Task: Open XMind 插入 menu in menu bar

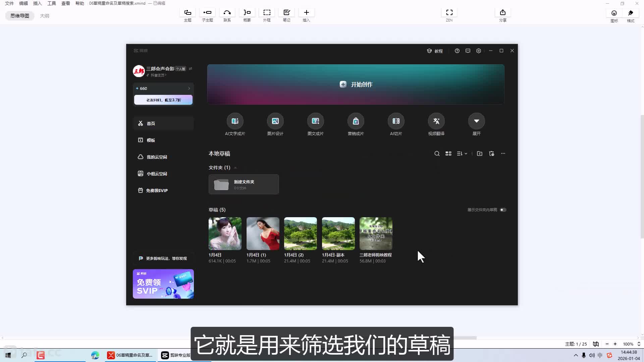Action: coord(37,3)
